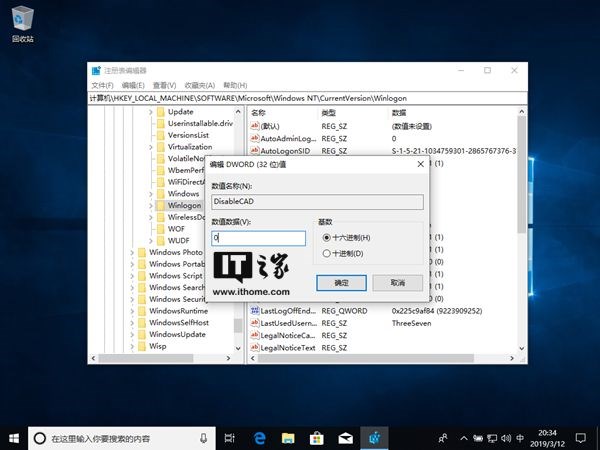Open the Recycle Bin desktop icon
600x450 pixels.
pos(23,24)
